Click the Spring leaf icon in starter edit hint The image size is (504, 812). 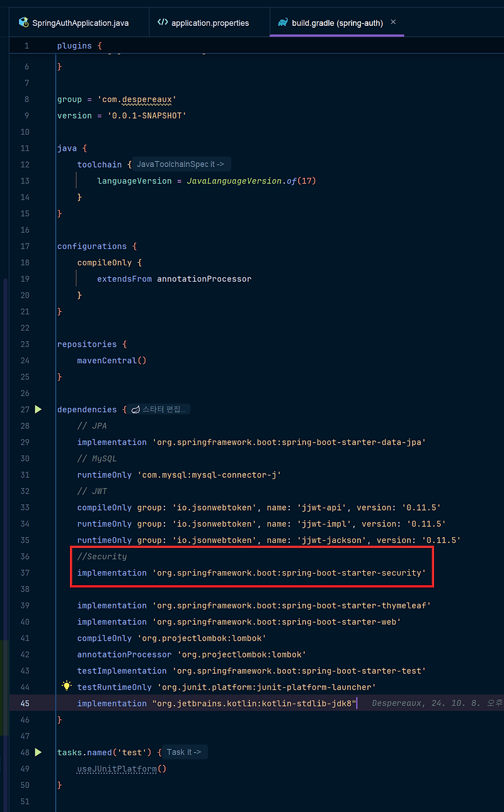coord(136,409)
